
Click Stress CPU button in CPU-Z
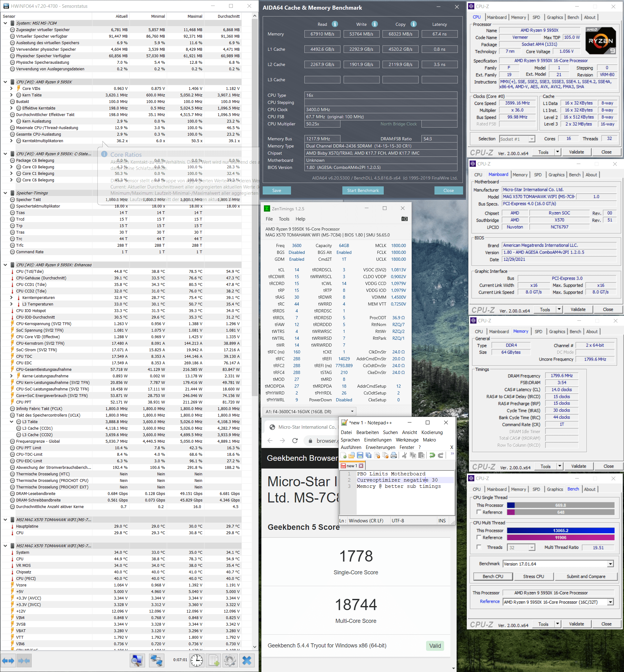point(533,576)
